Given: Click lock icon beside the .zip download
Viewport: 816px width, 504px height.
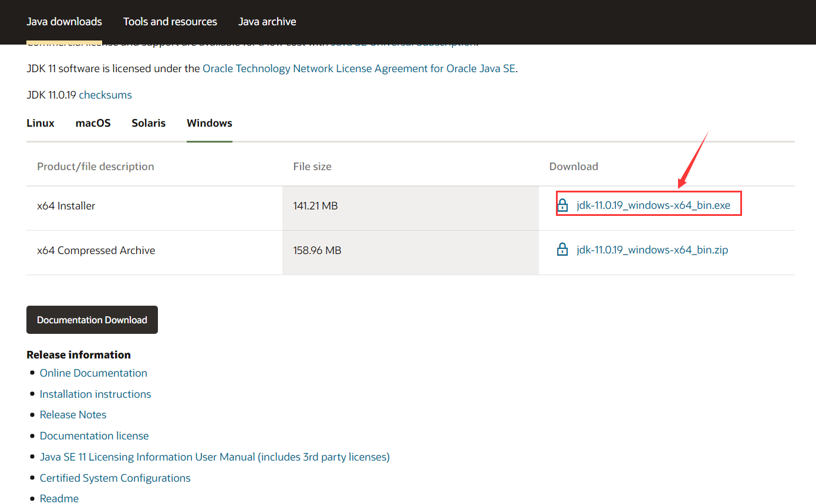Looking at the screenshot, I should pyautogui.click(x=562, y=250).
